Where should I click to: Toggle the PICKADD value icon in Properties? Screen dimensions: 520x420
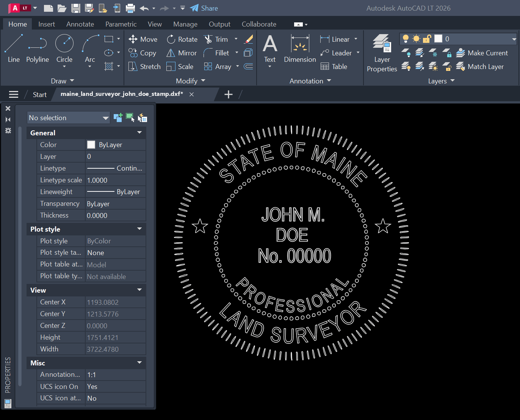click(118, 118)
